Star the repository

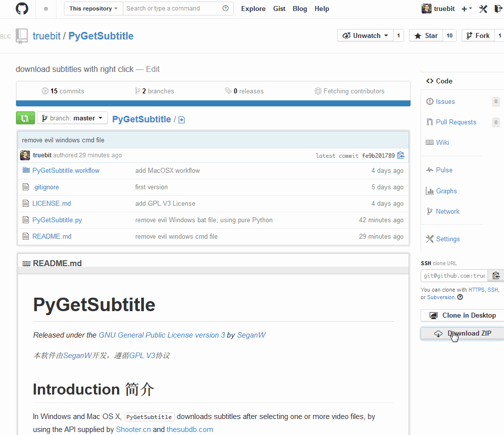426,35
